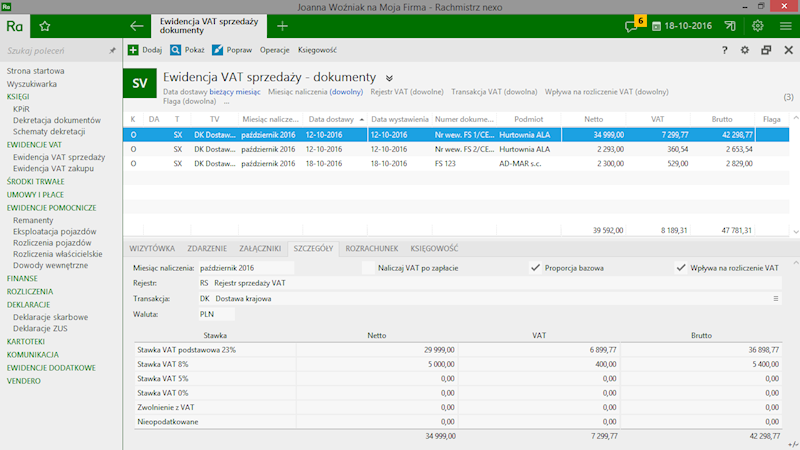Open Transakcja field list icon

pos(776,298)
